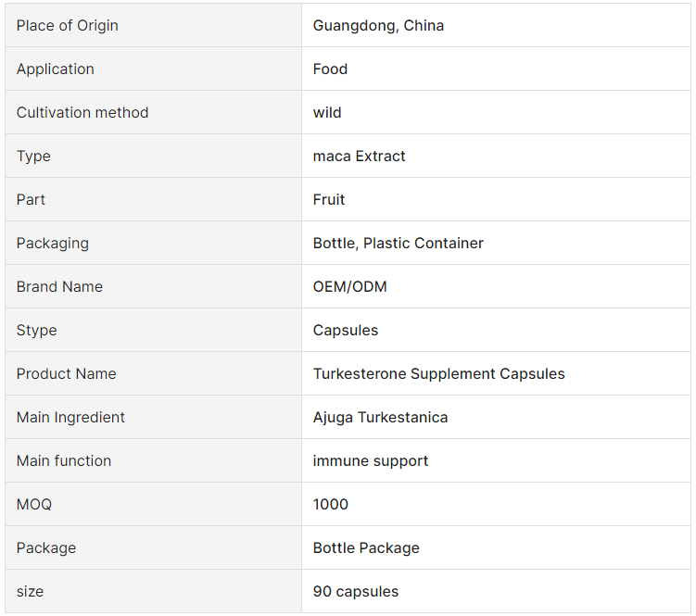This screenshot has width=696, height=616.
Task: Click the 'Brand Name' label cell
Action: click(153, 286)
